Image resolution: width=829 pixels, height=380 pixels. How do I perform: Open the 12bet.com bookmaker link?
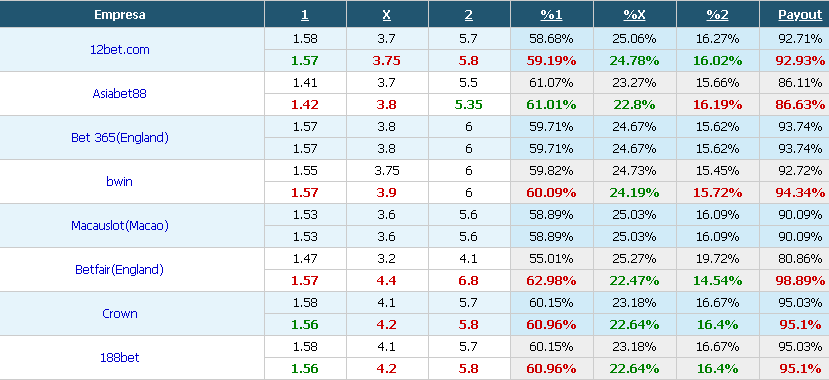(x=119, y=50)
